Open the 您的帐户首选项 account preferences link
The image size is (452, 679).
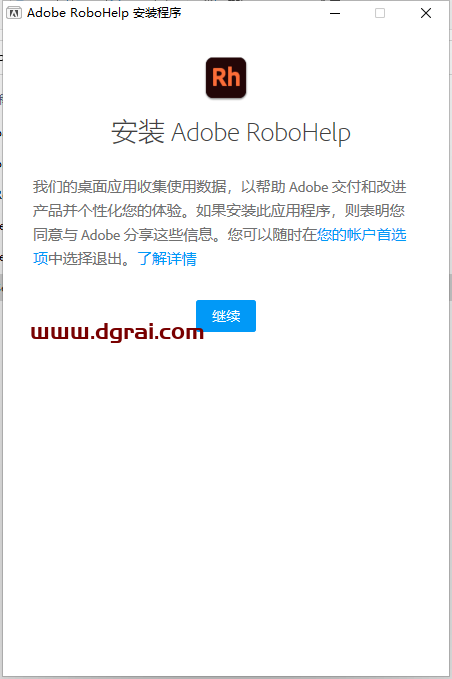(x=362, y=235)
